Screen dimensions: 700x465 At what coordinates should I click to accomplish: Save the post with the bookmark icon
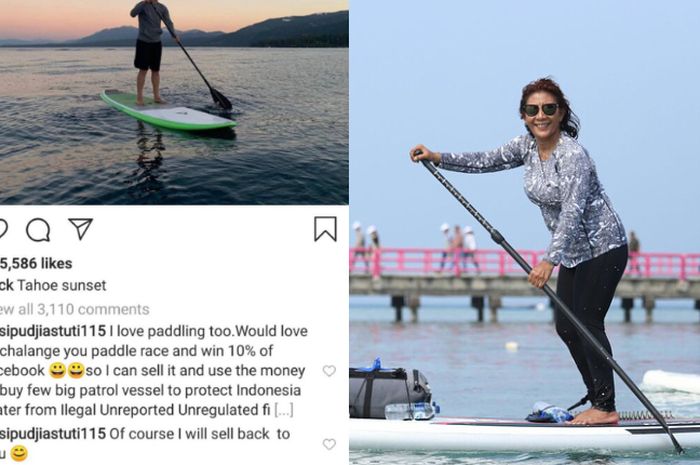pos(325,229)
